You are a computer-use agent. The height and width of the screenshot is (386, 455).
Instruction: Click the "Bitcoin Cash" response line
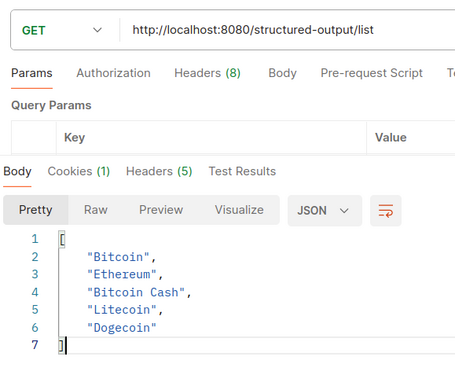coord(139,292)
